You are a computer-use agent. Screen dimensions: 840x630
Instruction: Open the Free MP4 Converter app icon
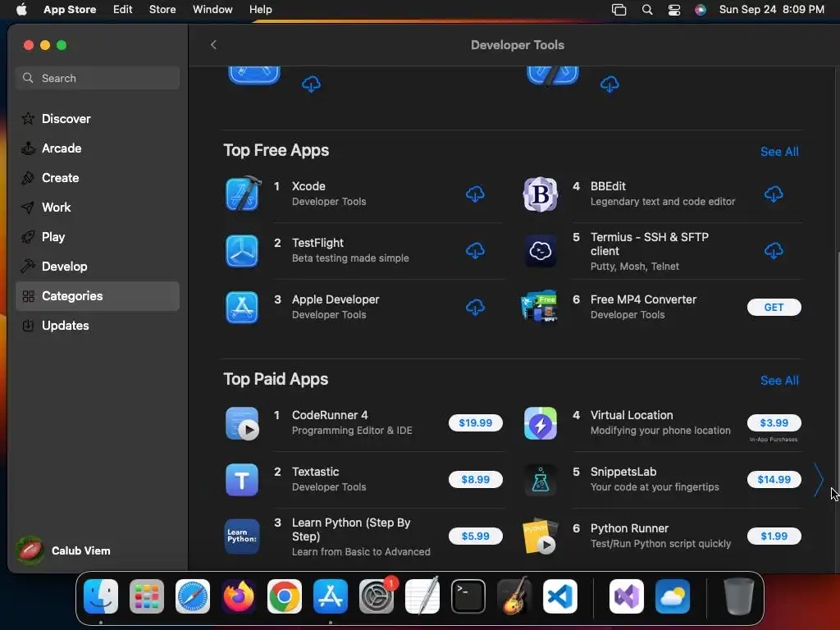540,307
